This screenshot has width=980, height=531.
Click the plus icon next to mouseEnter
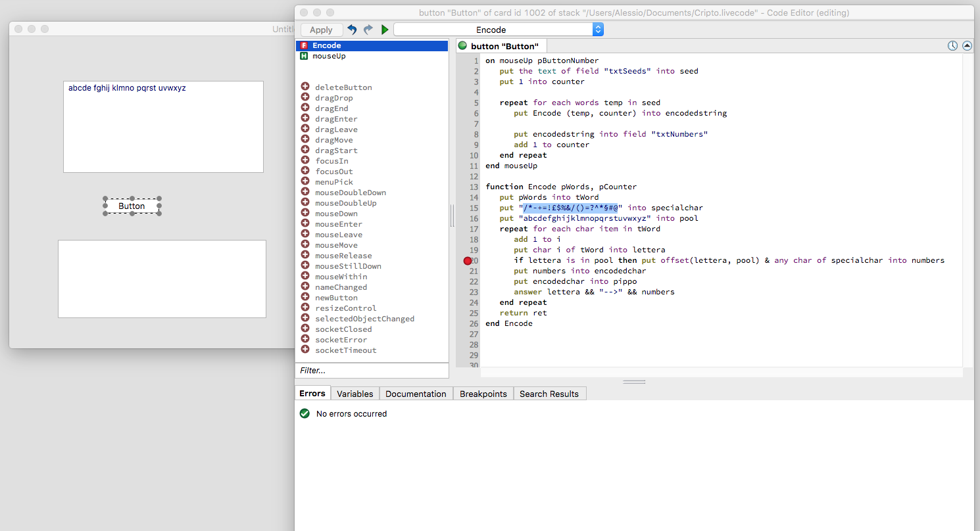click(305, 223)
